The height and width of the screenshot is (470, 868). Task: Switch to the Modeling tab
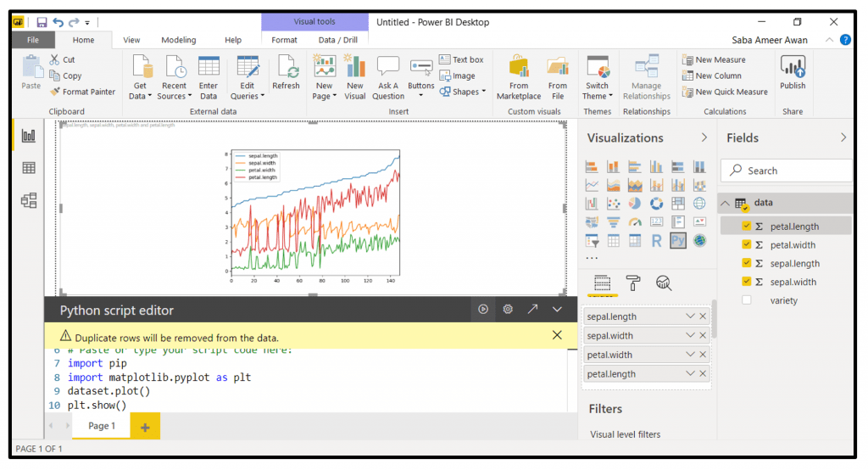point(178,40)
